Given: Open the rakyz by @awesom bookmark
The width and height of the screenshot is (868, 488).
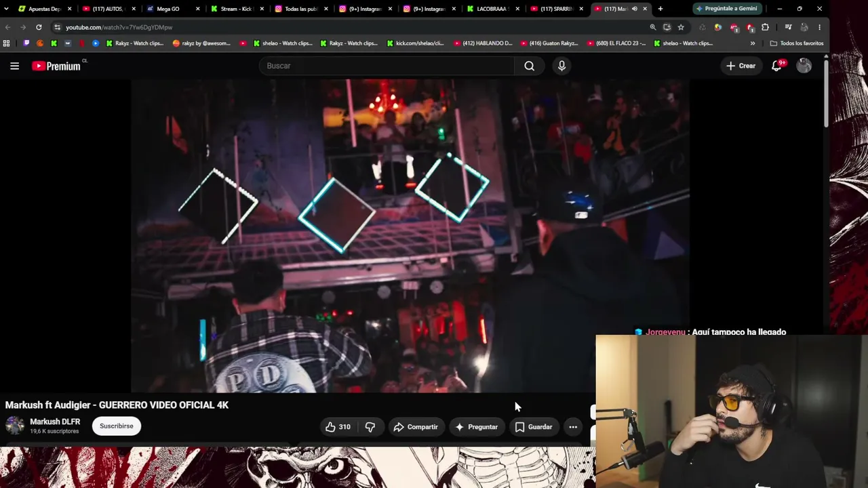Looking at the screenshot, I should [x=202, y=43].
